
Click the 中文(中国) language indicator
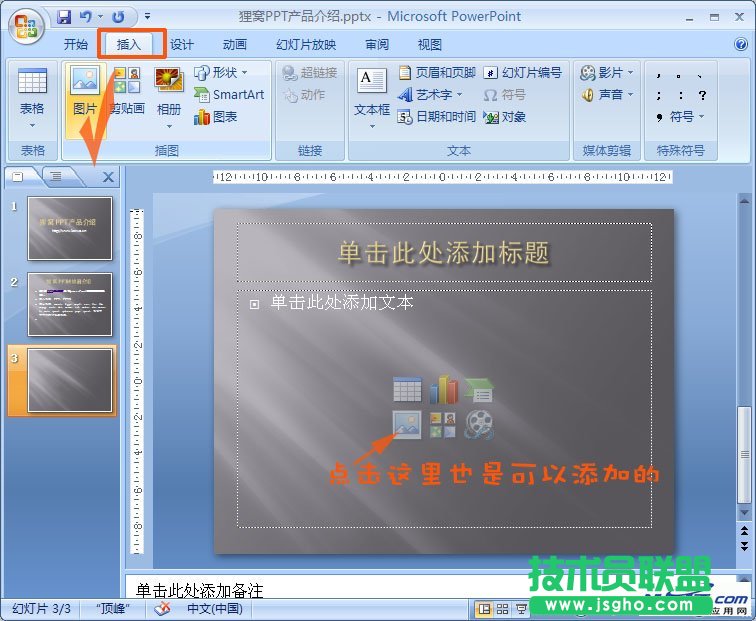tap(215, 609)
